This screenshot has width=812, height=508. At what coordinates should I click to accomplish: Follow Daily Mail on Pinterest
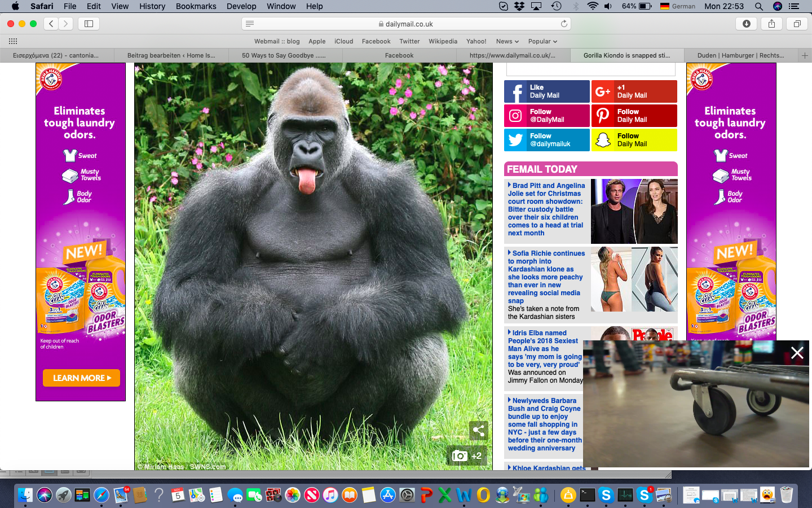634,116
